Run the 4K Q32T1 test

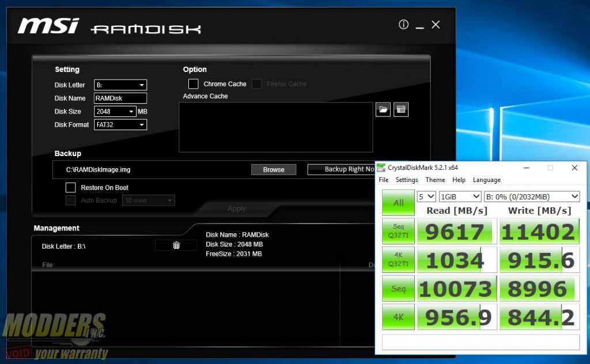tap(399, 259)
